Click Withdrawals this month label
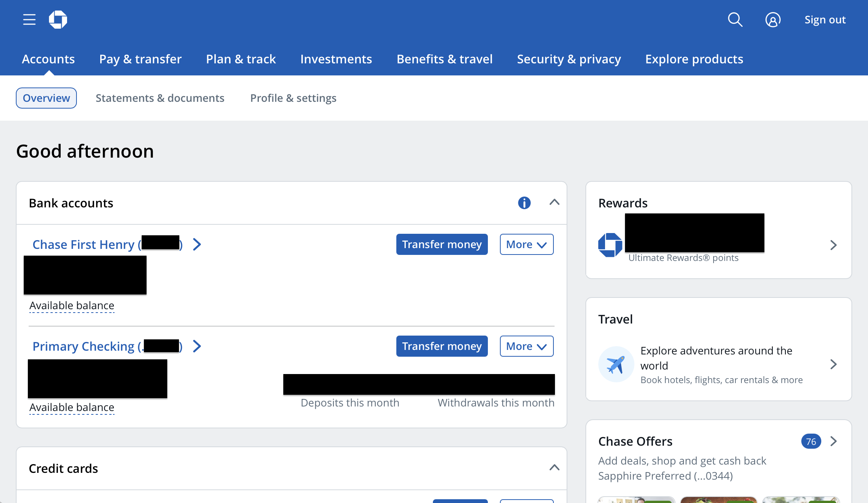This screenshot has height=503, width=868. point(496,403)
